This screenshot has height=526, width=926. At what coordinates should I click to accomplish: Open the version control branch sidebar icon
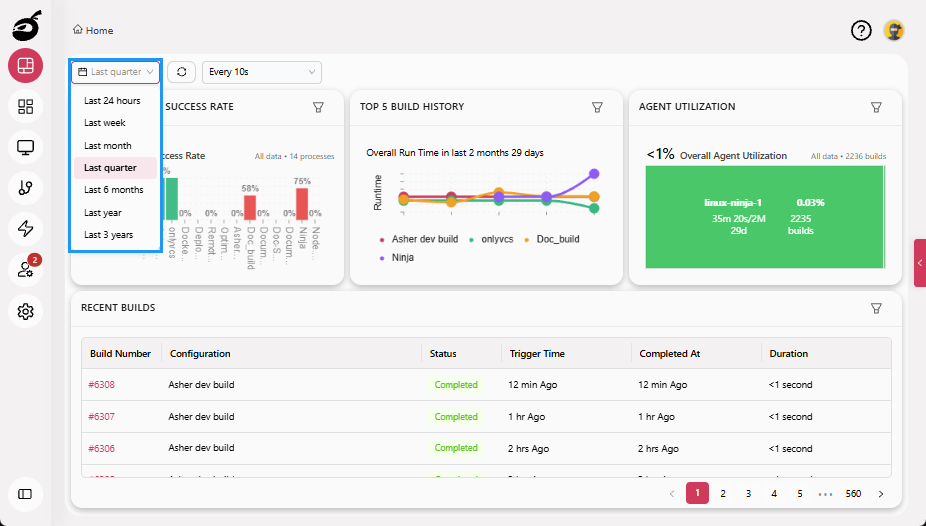tap(25, 188)
